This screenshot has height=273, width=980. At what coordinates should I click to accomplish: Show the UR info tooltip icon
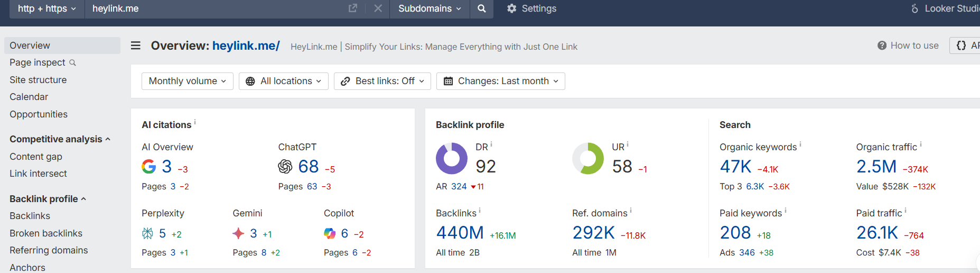coord(628,144)
